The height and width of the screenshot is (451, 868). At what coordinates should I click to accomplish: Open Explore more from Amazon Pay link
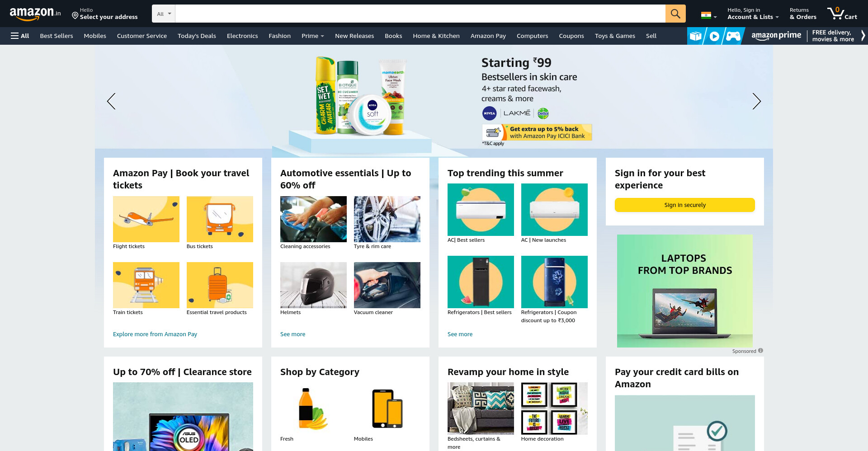[155, 334]
